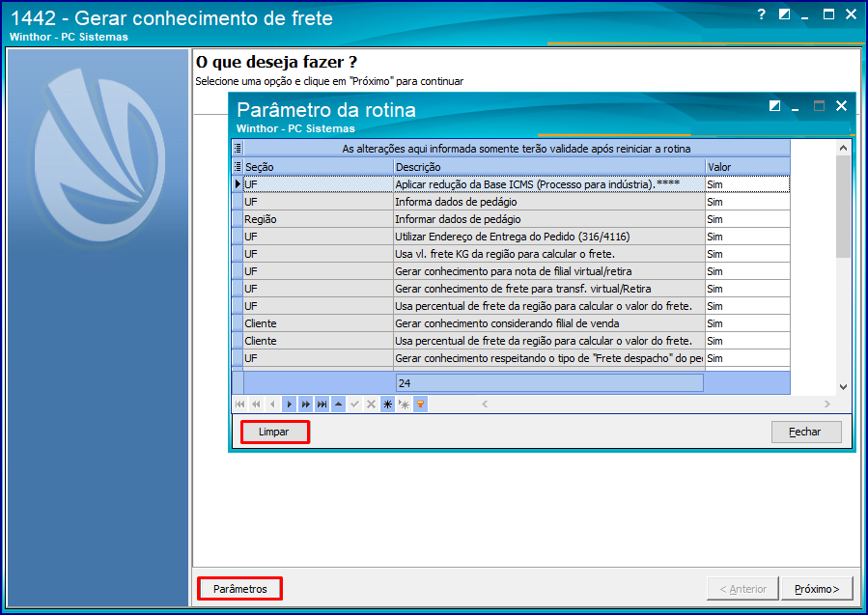This screenshot has width=868, height=615.
Task: Click Seção UF cell of 'Usa vl. frete KG' row
Action: pyautogui.click(x=319, y=254)
